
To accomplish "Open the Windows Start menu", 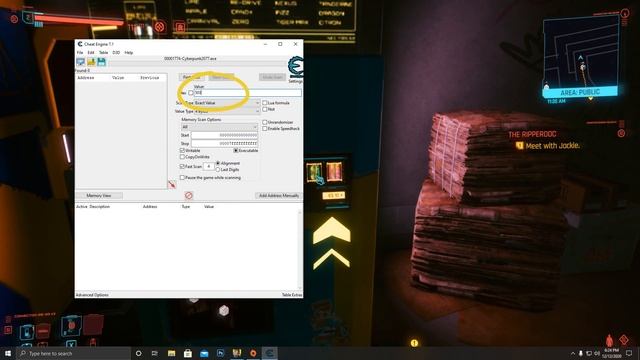I will coord(8,353).
